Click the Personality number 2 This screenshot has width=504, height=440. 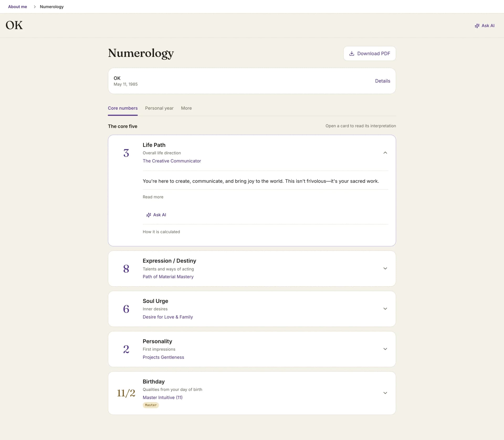click(126, 349)
